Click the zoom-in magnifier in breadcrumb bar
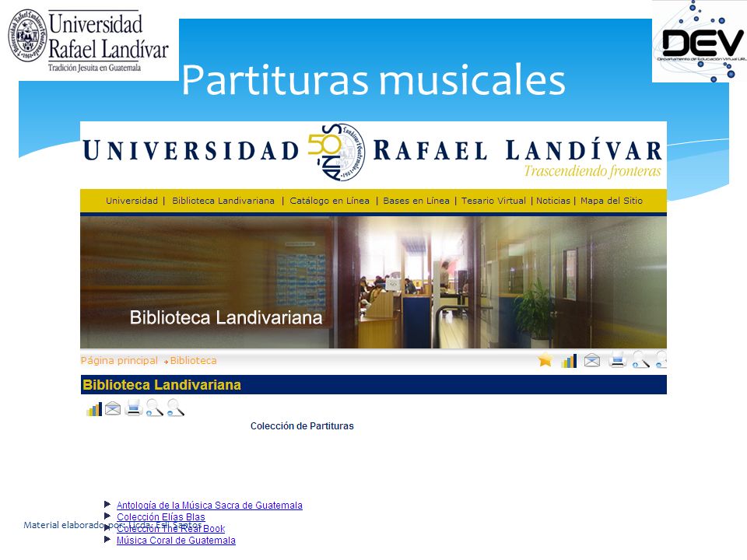Image resolution: width=747 pixels, height=560 pixels. click(x=640, y=360)
